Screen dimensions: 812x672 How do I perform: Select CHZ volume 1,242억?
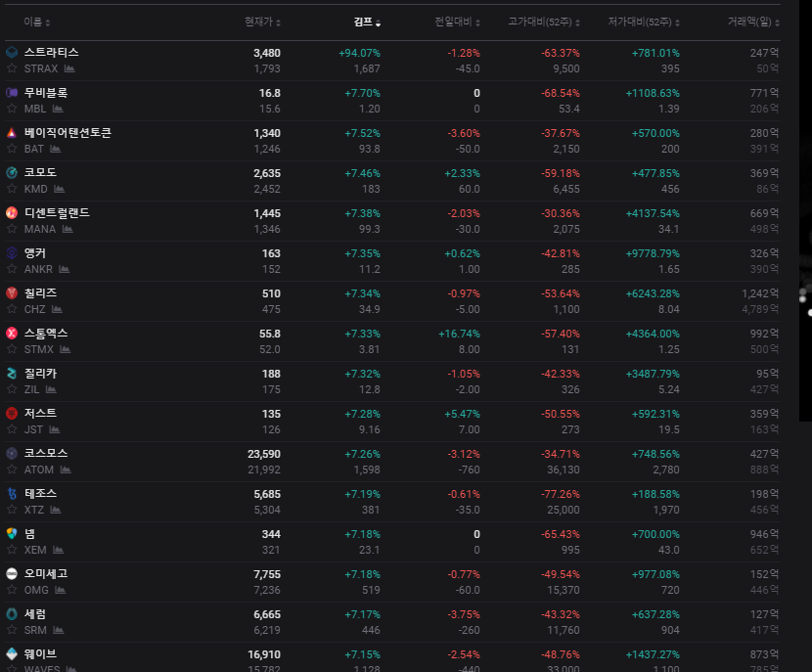click(760, 293)
